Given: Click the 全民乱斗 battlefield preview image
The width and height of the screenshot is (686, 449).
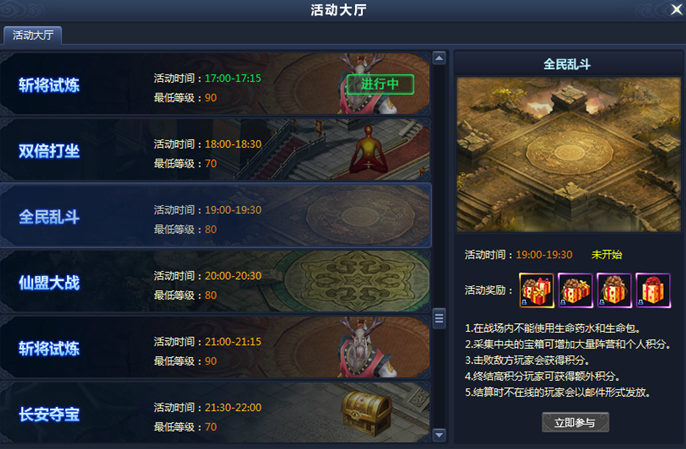Looking at the screenshot, I should point(568,154).
